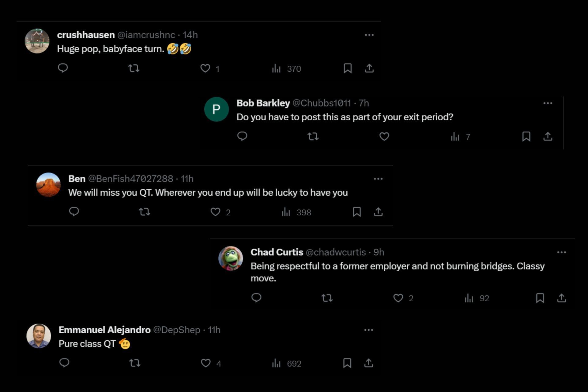
Task: Like Bob Barkley's tweet
Action: (x=384, y=136)
